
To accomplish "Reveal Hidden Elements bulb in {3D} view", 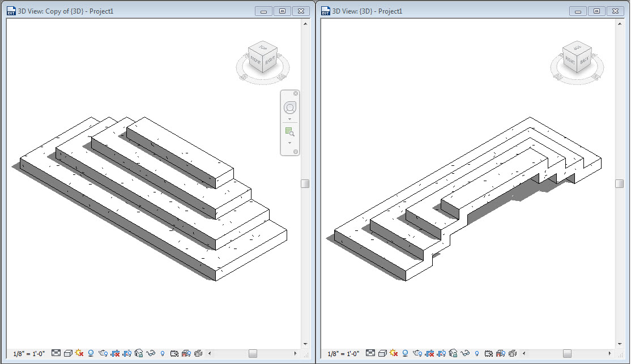I will click(477, 353).
